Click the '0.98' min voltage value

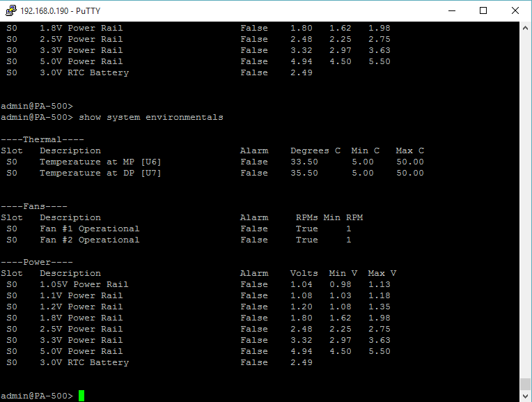[341, 284]
